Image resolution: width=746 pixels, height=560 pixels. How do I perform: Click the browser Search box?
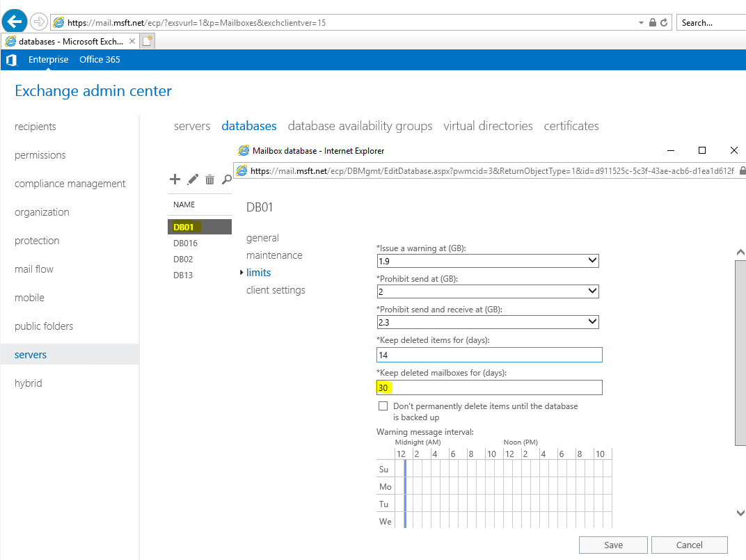point(711,22)
